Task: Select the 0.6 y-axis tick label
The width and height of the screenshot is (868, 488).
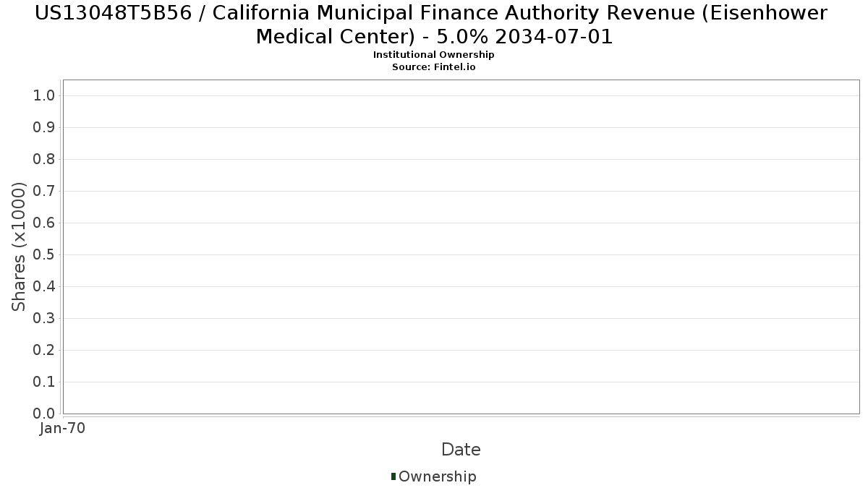Action: click(x=45, y=223)
